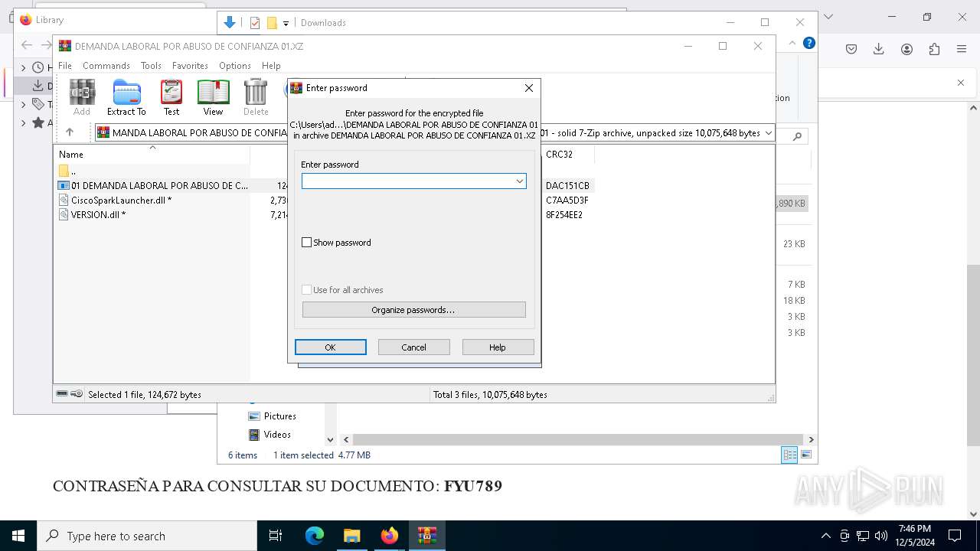This screenshot has width=980, height=551.
Task: Sort archive list by CRC32 column
Action: [567, 154]
